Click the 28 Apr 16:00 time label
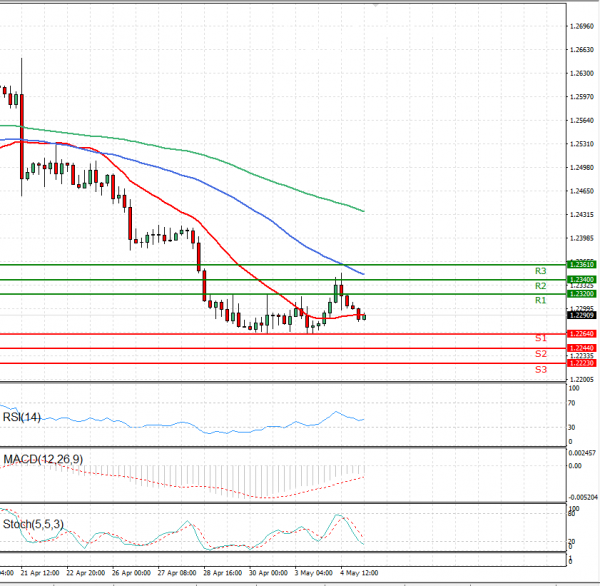 (223, 573)
